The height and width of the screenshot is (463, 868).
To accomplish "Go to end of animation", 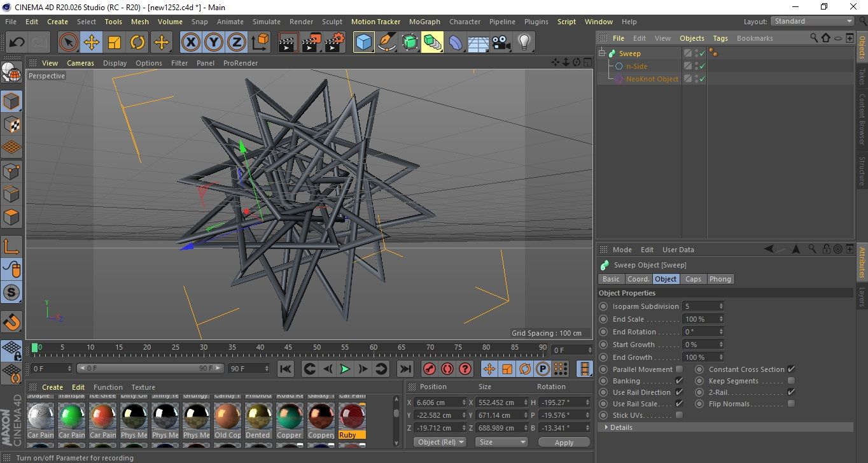I will (405, 369).
